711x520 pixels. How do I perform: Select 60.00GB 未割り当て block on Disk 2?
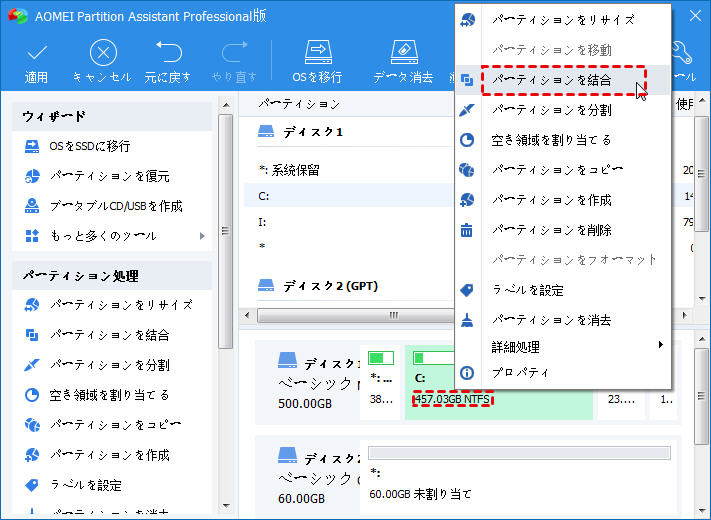520,476
